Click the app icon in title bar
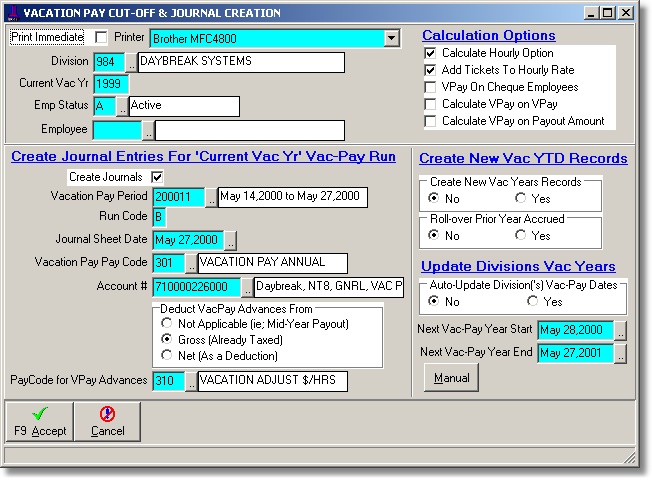 13,13
